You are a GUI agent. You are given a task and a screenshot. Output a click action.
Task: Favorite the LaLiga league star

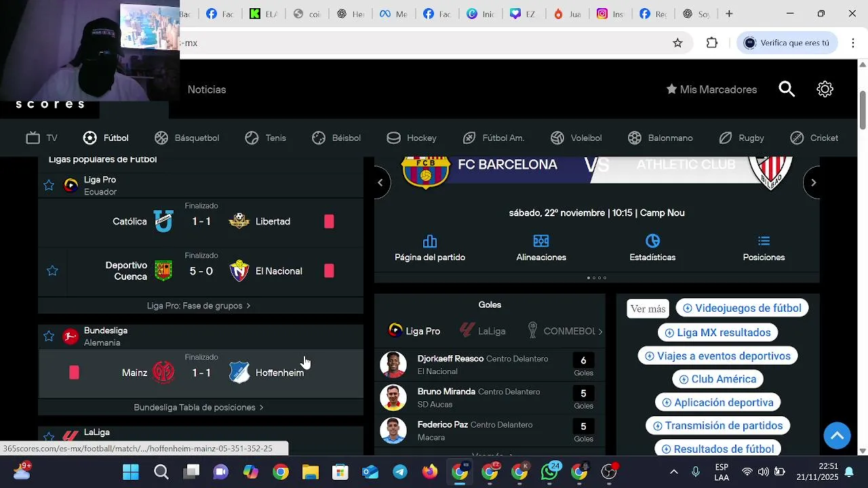tap(49, 437)
